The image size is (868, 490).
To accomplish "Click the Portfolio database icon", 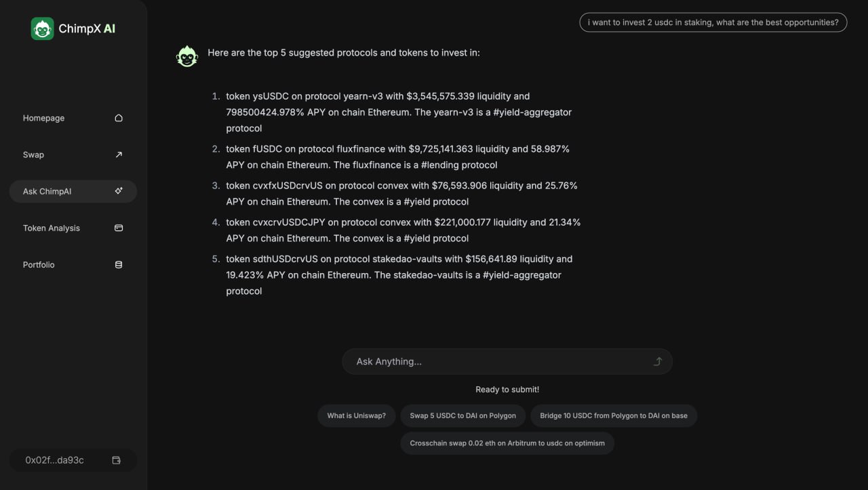I will pyautogui.click(x=119, y=265).
